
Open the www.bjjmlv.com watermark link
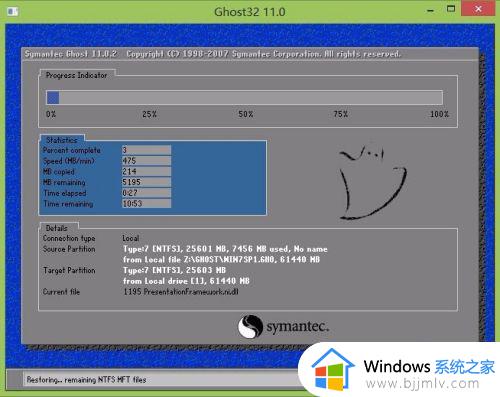pos(422,384)
